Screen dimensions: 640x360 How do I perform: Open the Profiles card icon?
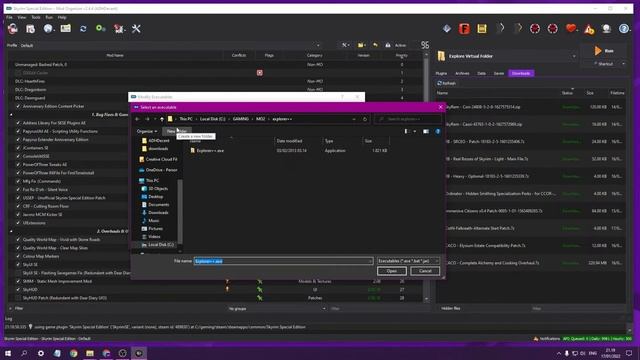point(66,29)
